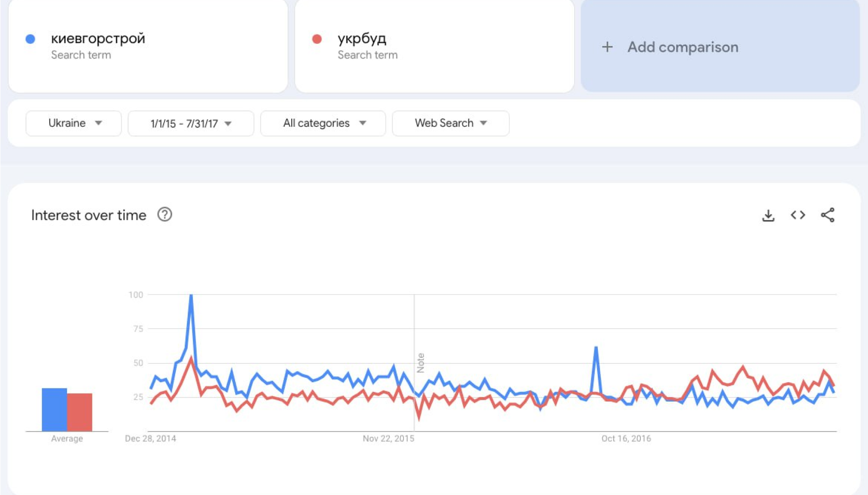This screenshot has width=868, height=495.
Task: Click the red average bar
Action: [80, 412]
